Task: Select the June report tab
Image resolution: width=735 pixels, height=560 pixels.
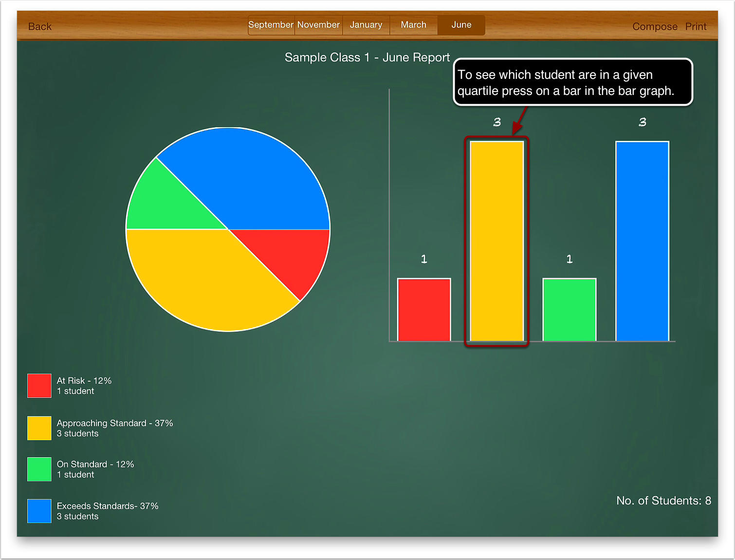Action: click(461, 25)
